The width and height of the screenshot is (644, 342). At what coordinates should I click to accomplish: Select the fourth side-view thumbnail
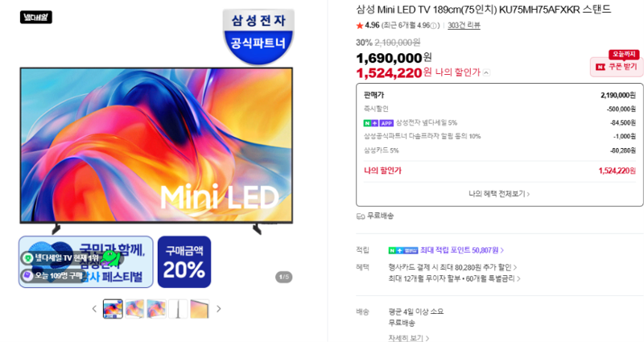coord(178,309)
